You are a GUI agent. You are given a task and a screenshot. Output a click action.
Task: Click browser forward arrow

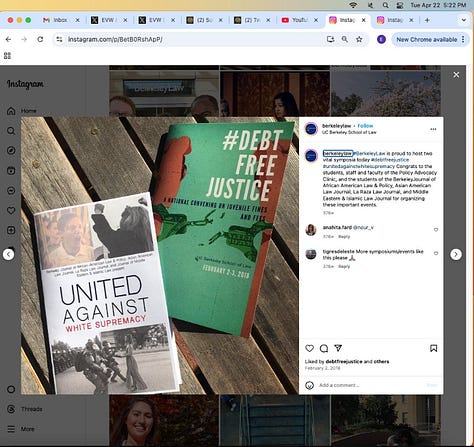click(24, 39)
